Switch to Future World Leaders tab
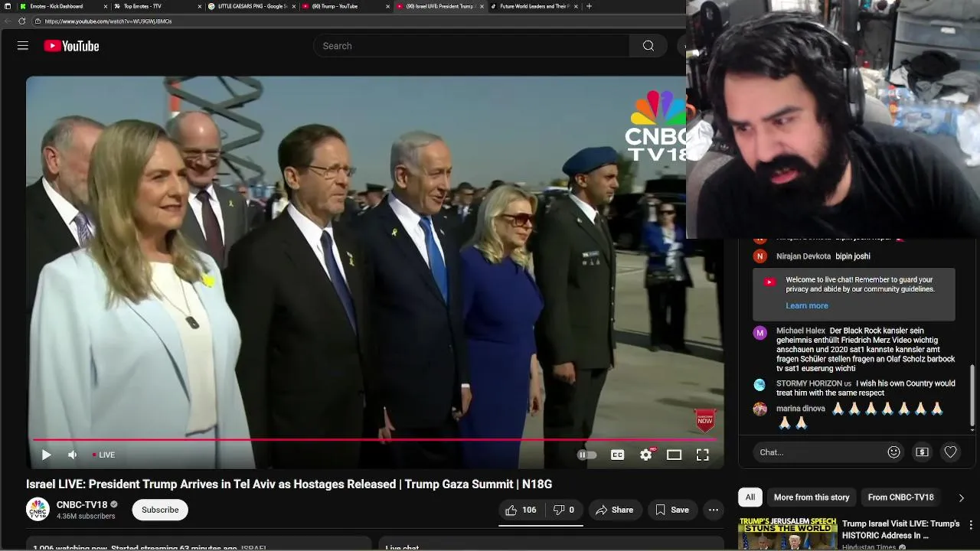Image resolution: width=980 pixels, height=551 pixels. (x=534, y=6)
